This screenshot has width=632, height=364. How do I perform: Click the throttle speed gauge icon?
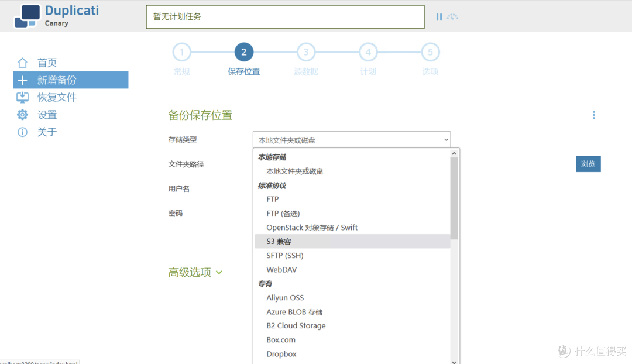(x=452, y=17)
